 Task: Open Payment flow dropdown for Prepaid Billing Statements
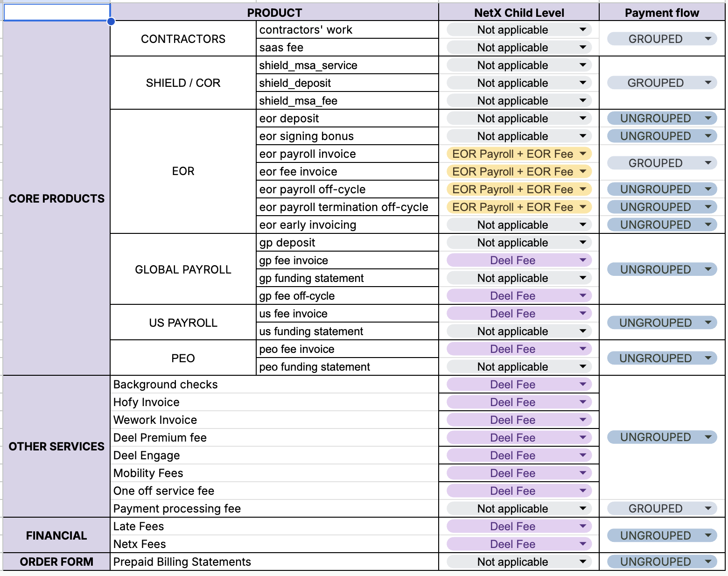(708, 562)
